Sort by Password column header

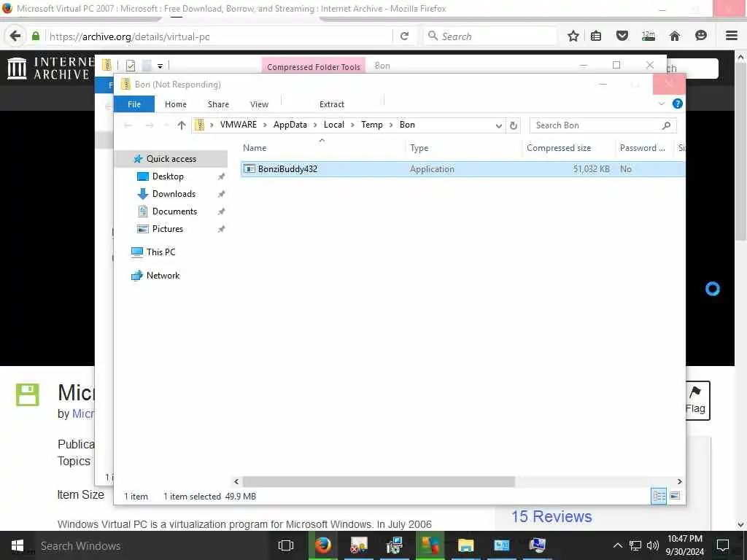tap(643, 148)
